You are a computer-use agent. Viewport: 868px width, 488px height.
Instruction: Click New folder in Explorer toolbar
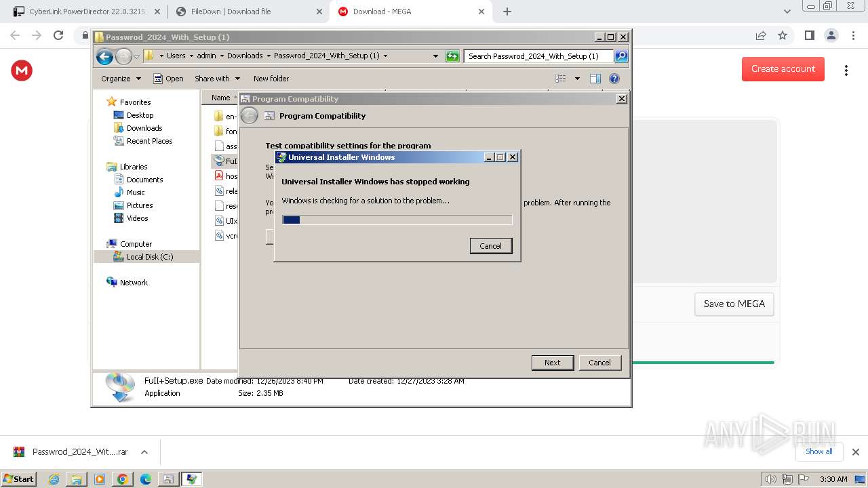coord(271,79)
